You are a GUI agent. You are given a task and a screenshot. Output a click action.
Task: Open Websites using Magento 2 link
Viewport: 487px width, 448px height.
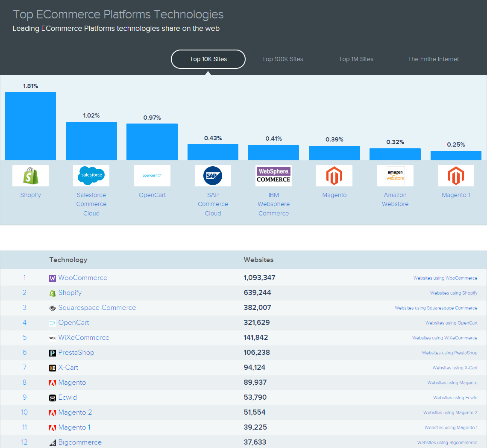450,413
